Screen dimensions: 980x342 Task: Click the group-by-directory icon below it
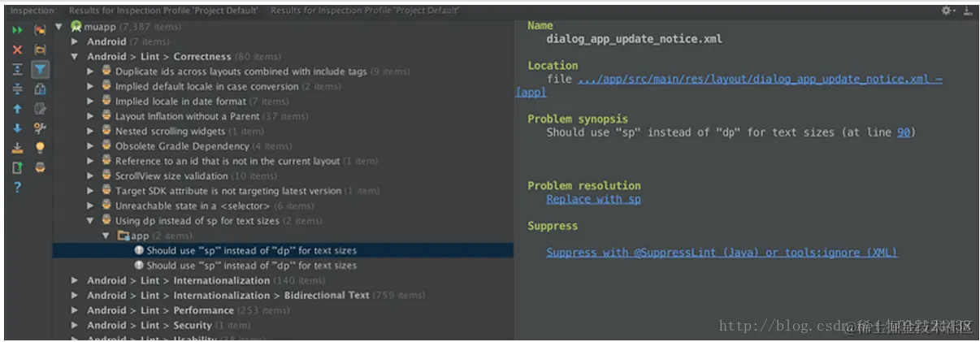tap(40, 50)
